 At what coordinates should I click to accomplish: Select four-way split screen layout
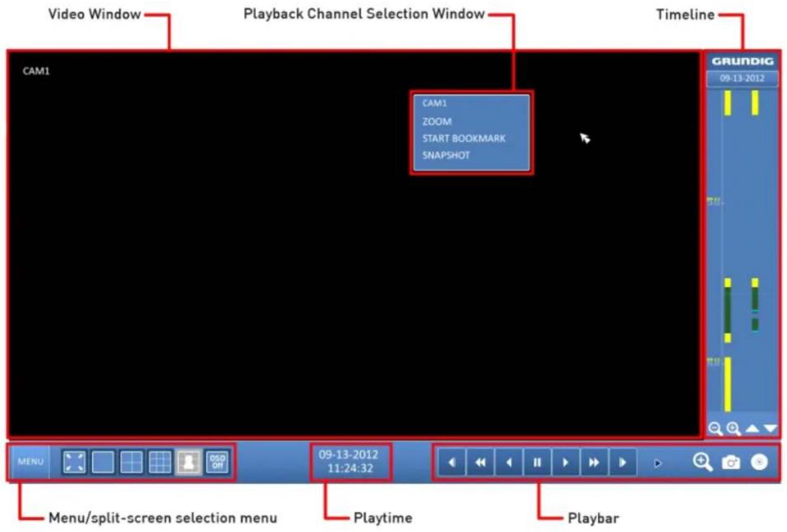click(x=131, y=463)
